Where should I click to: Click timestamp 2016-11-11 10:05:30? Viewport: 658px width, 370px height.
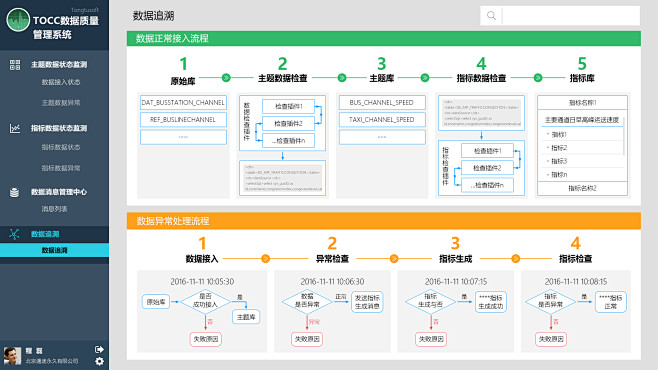[x=202, y=281]
